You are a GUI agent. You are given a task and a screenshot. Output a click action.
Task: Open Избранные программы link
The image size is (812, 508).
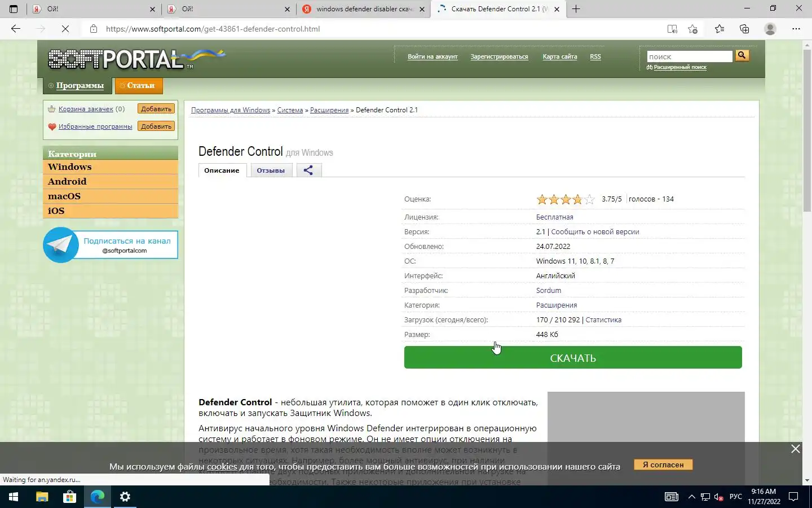point(95,126)
